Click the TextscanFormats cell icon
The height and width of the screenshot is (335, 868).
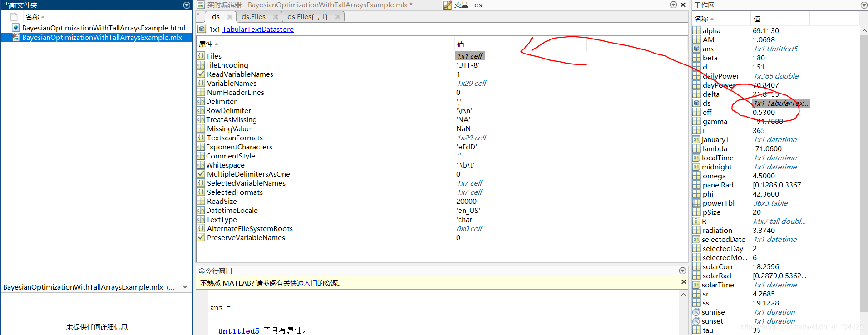tap(201, 138)
